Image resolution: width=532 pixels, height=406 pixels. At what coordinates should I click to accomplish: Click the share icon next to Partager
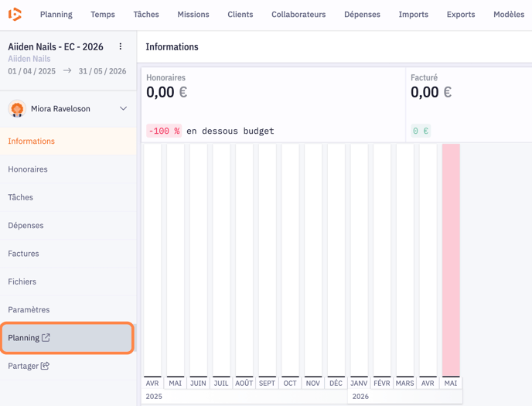pyautogui.click(x=45, y=366)
